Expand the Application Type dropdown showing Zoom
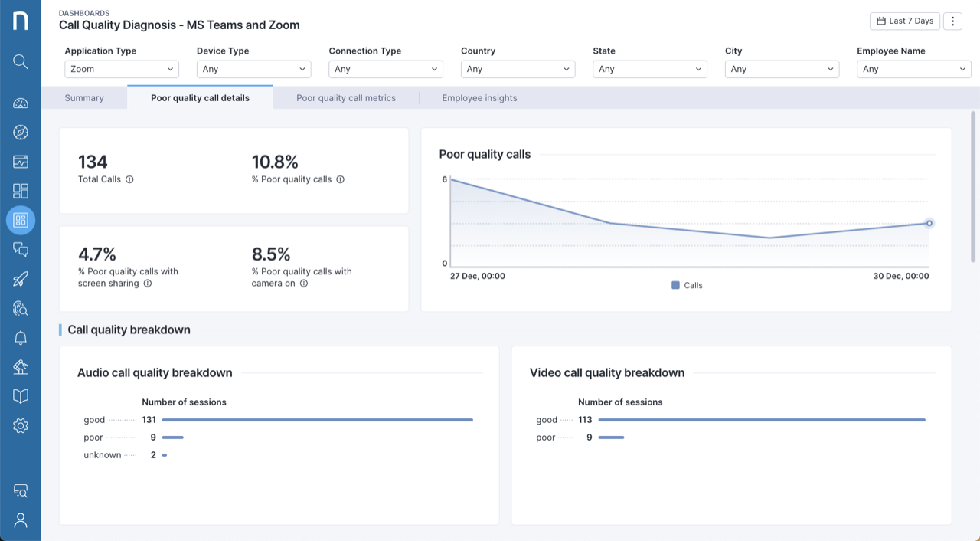The height and width of the screenshot is (541, 980). pos(122,69)
